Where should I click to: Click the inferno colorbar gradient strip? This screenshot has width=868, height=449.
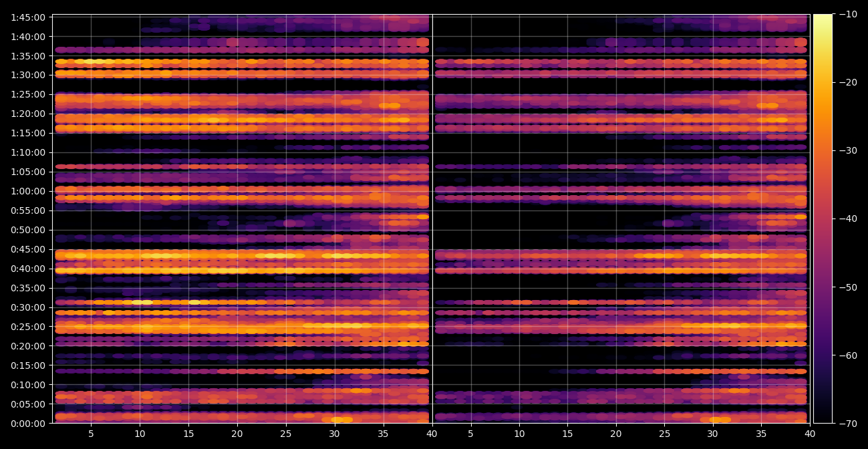pyautogui.click(x=823, y=218)
